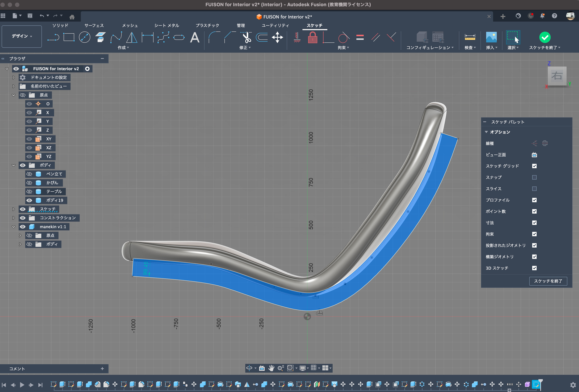The width and height of the screenshot is (579, 392).
Task: Select the Line sketch tool
Action: (x=53, y=37)
